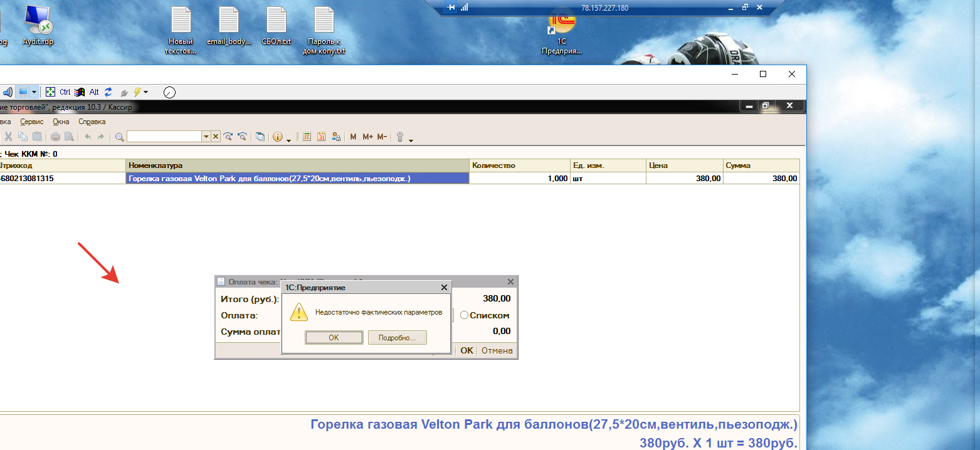Open the СБОл.txt desktop file
The width and height of the screenshot is (980, 450).
point(276,26)
